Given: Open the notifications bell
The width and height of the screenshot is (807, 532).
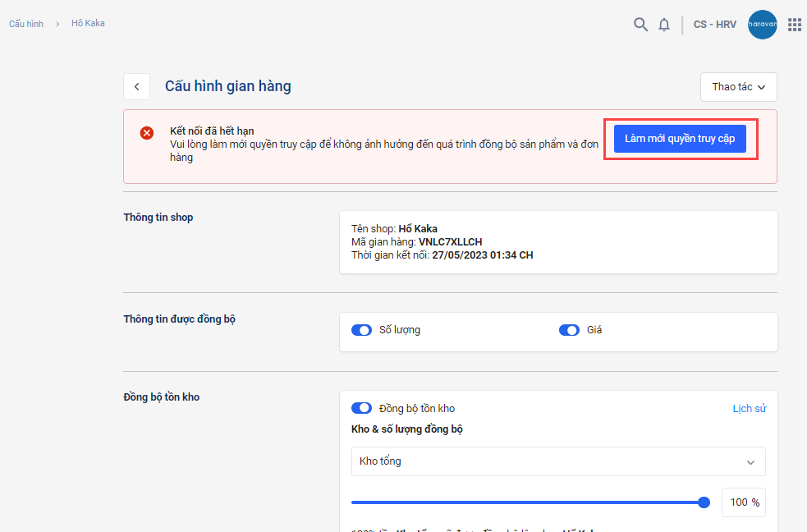Looking at the screenshot, I should click(x=664, y=25).
